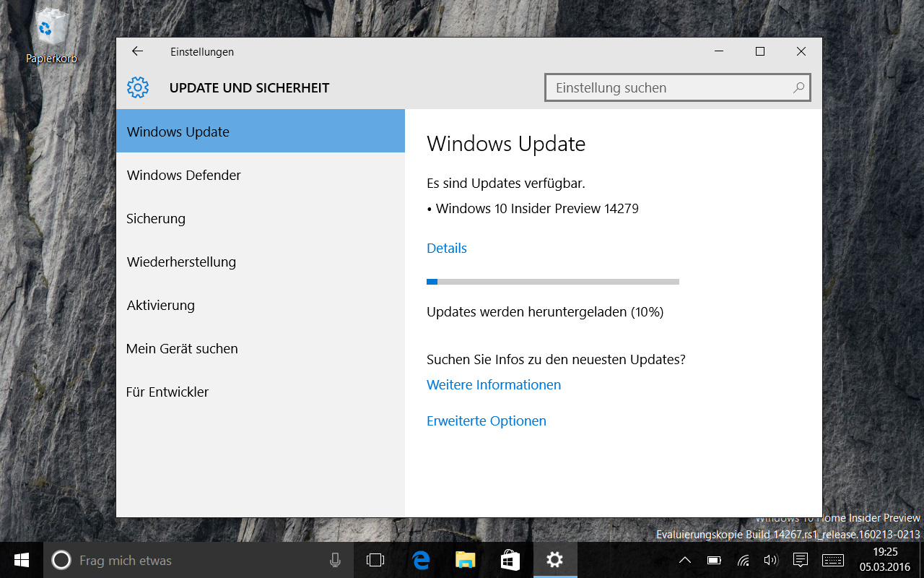
Task: Click Suchen Sie Infos zu den neuesten Updates?
Action: coord(556,359)
